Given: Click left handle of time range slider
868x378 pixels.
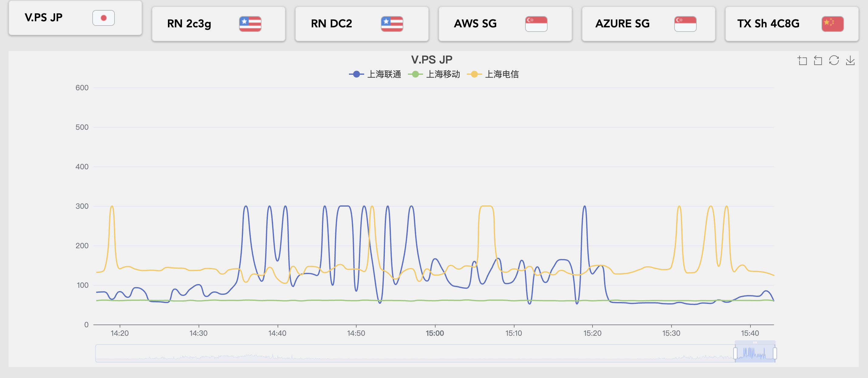Looking at the screenshot, I should click(x=735, y=353).
